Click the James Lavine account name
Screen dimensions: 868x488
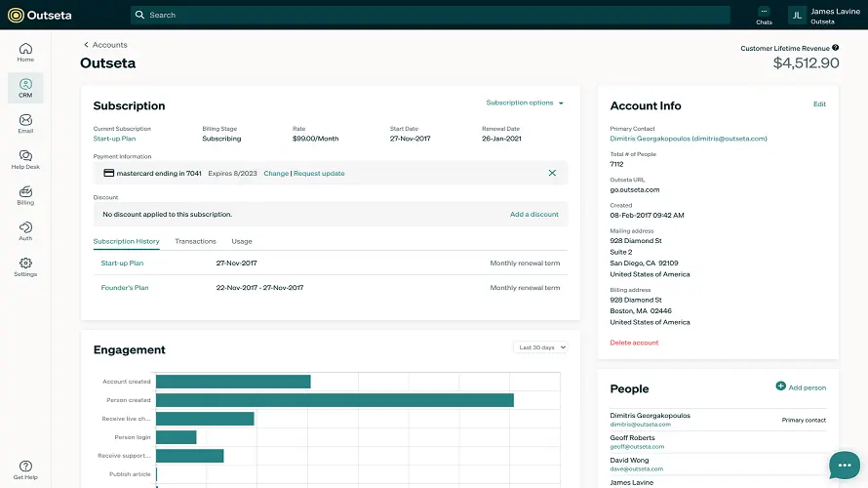click(x=836, y=11)
